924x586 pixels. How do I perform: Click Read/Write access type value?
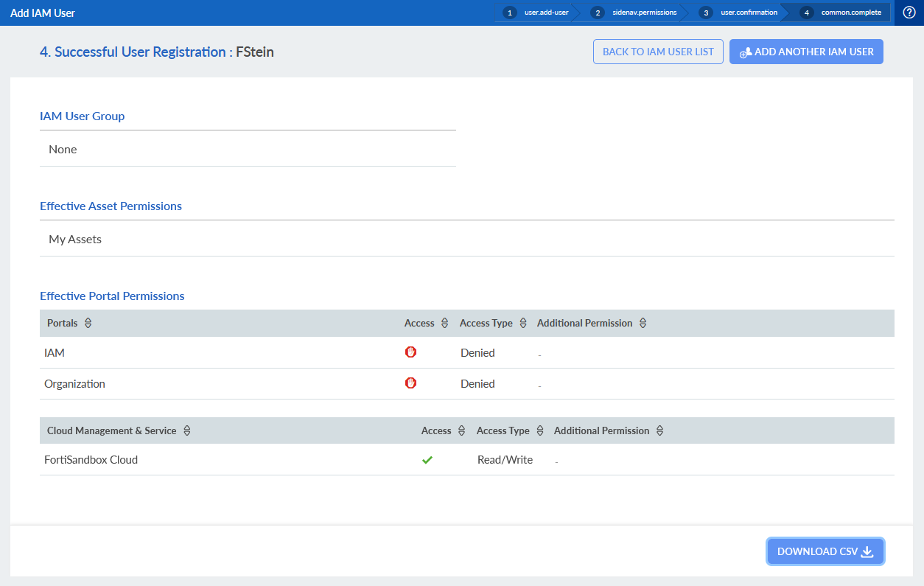[505, 460]
